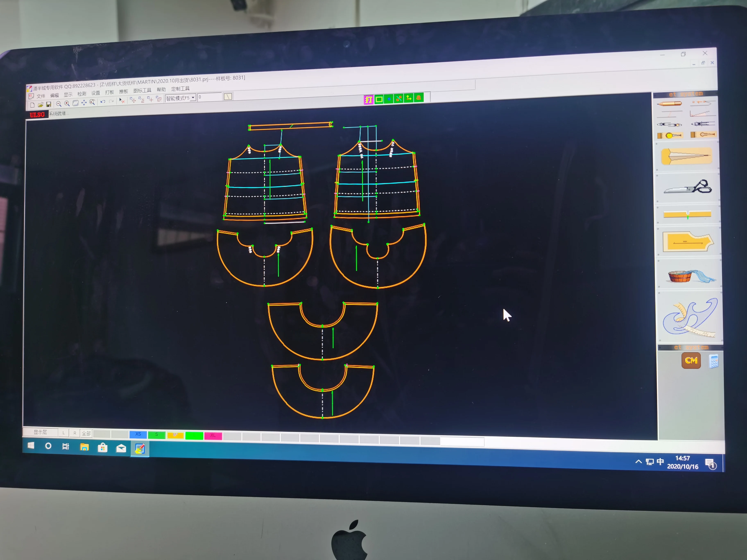Click the undo arrow icon
This screenshot has width=747, height=560.
[103, 102]
